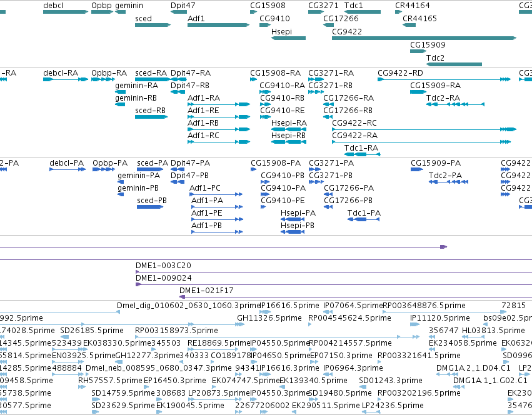The image size is (532, 415).
Task: Click the Adf1-RC transcript line
Action: (x=219, y=142)
